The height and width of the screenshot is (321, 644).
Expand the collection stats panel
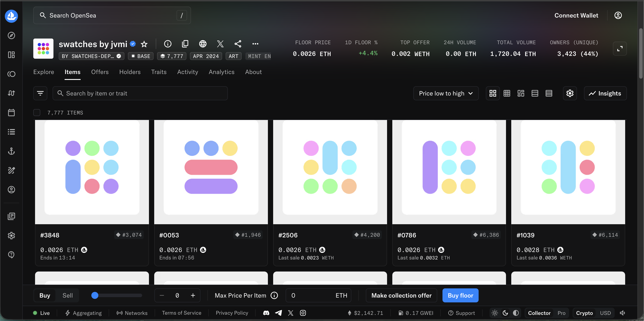619,48
